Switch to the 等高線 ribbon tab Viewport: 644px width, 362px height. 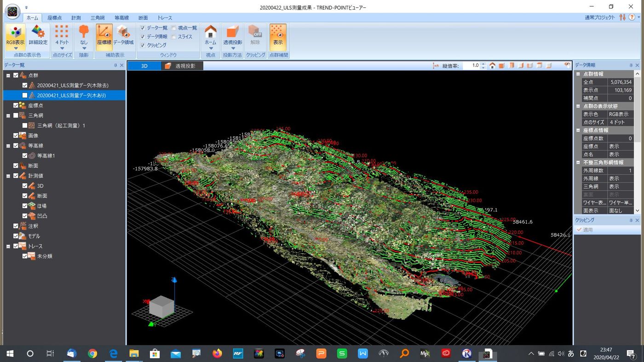tap(121, 17)
